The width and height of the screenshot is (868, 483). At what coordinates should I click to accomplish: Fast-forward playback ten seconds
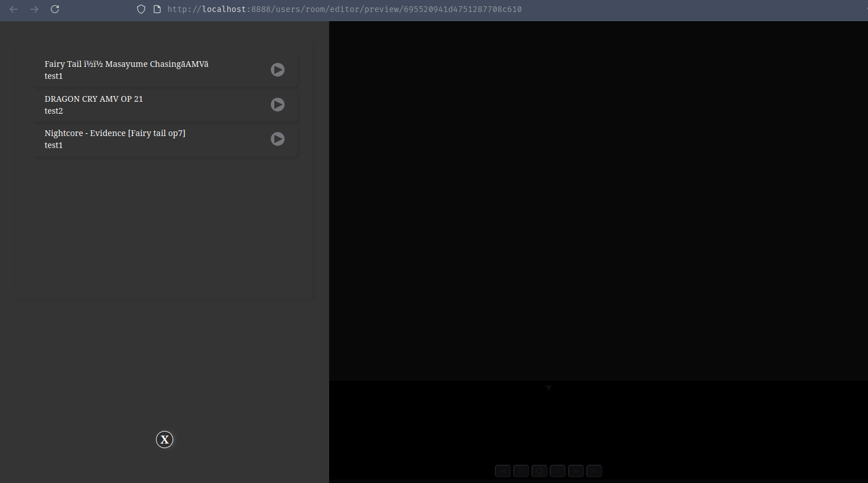coord(558,471)
